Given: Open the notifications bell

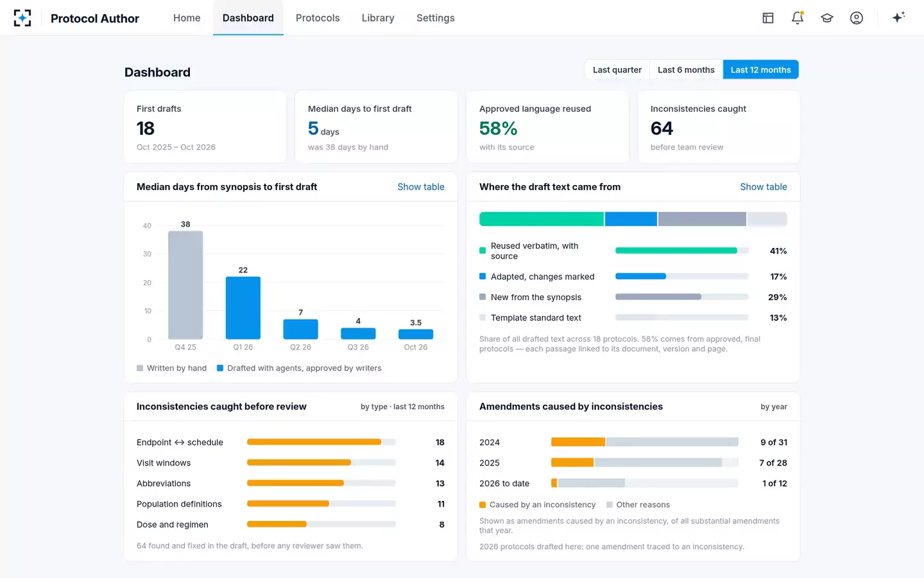Looking at the screenshot, I should click(798, 18).
